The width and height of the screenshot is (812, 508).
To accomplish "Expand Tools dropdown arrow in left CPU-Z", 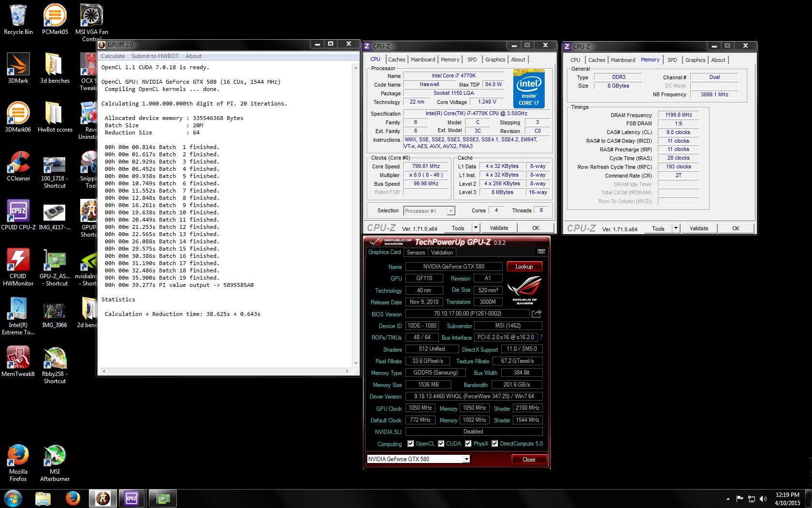I will pyautogui.click(x=476, y=228).
